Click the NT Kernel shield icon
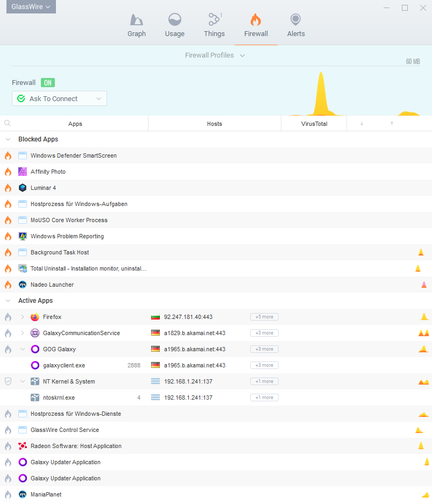The width and height of the screenshot is (432, 504). click(8, 381)
